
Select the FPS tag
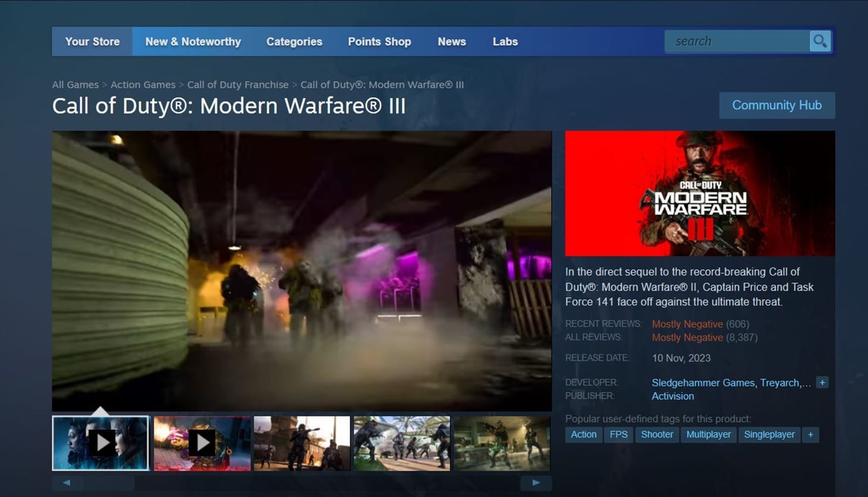pos(618,435)
